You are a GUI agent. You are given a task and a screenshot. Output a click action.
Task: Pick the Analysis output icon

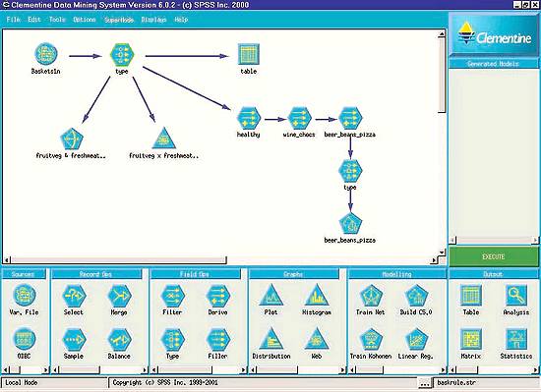tap(516, 295)
